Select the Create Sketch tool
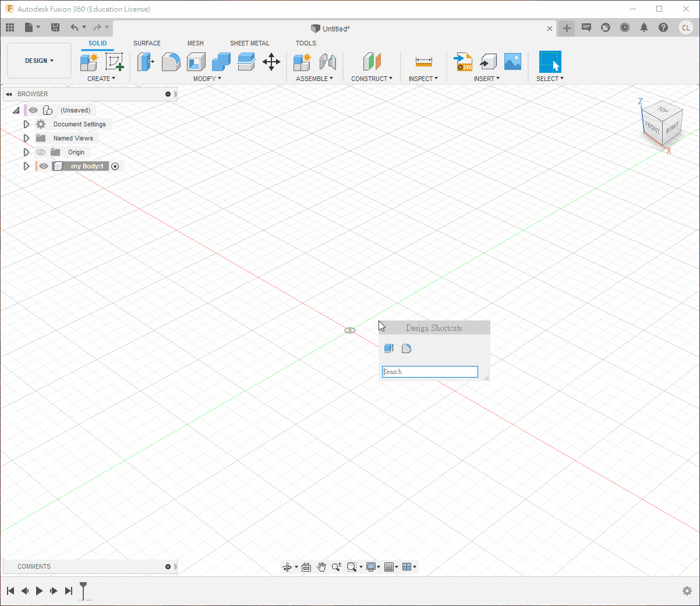The image size is (700, 606). point(114,62)
